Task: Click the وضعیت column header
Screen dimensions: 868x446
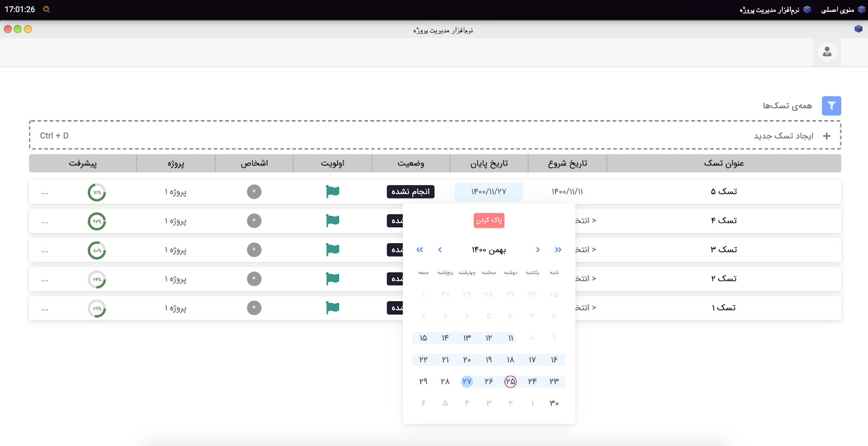Action: [411, 163]
